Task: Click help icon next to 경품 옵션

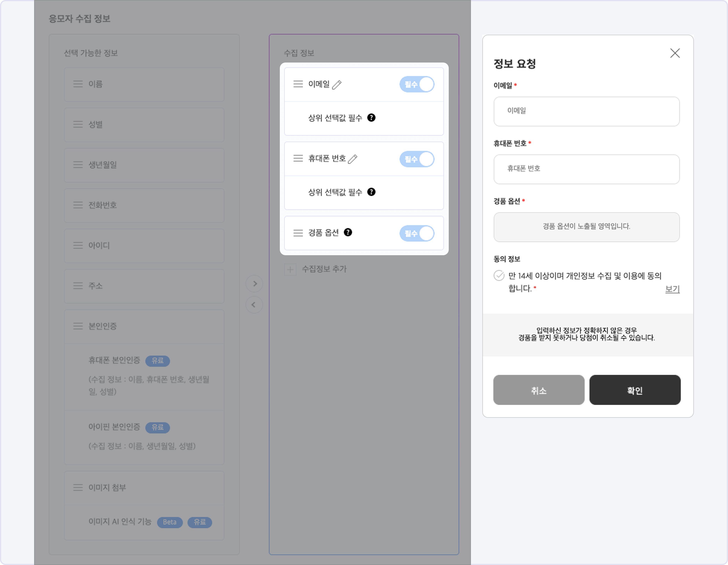Action: click(348, 232)
